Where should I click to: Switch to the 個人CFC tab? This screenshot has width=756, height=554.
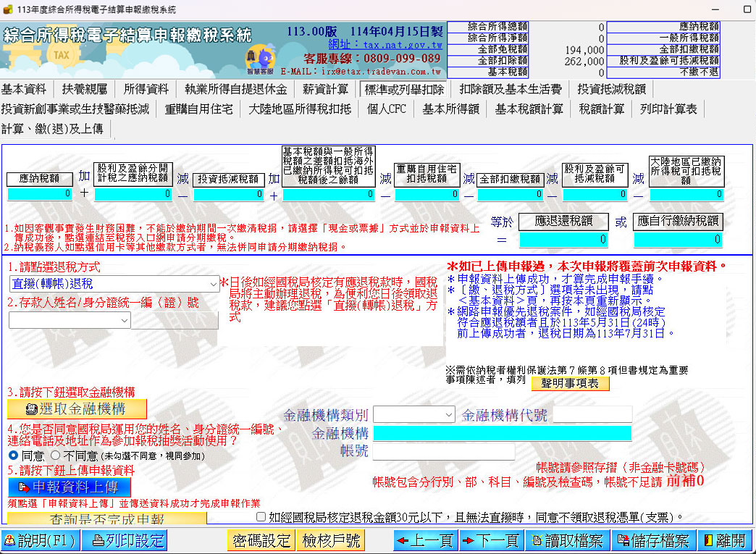pyautogui.click(x=387, y=109)
